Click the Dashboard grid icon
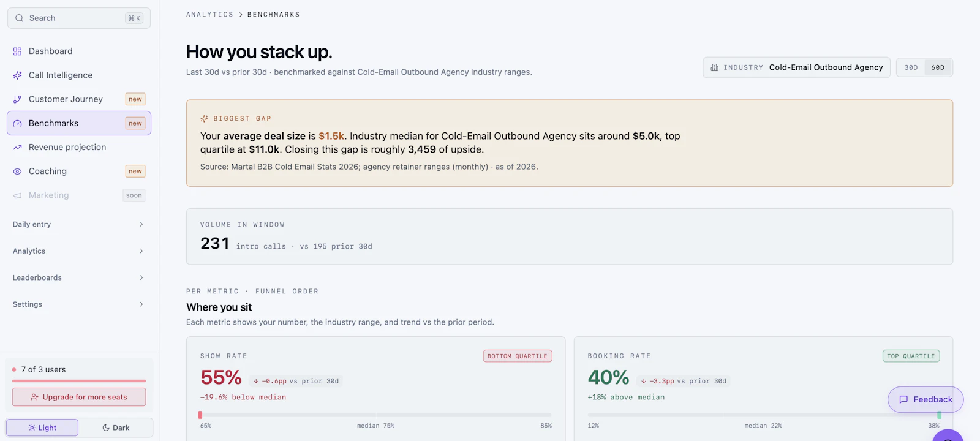Viewport: 980px width, 441px height. tap(17, 51)
